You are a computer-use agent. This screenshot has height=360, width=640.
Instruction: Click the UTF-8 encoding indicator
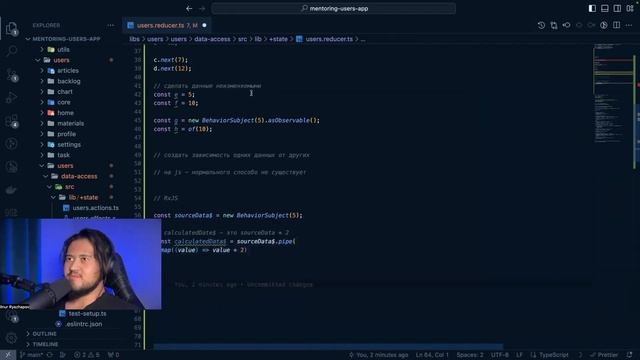click(500, 355)
